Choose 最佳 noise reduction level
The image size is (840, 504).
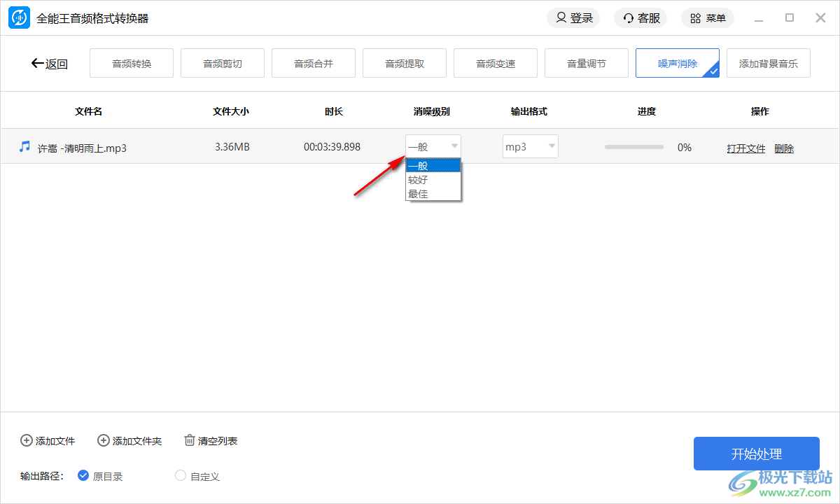(433, 194)
